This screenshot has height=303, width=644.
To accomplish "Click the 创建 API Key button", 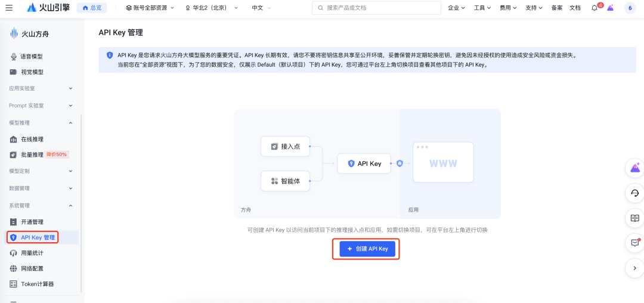I will click(x=367, y=249).
